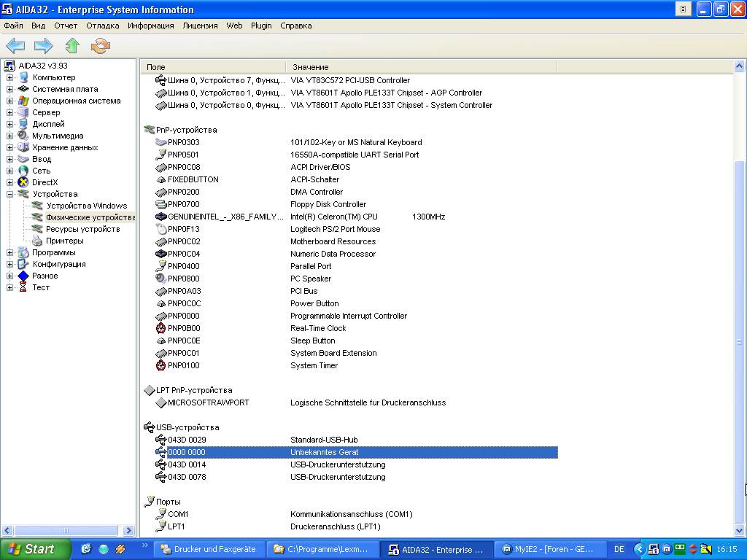
Task: Expand the Компьютер tree node
Action: coord(9,77)
